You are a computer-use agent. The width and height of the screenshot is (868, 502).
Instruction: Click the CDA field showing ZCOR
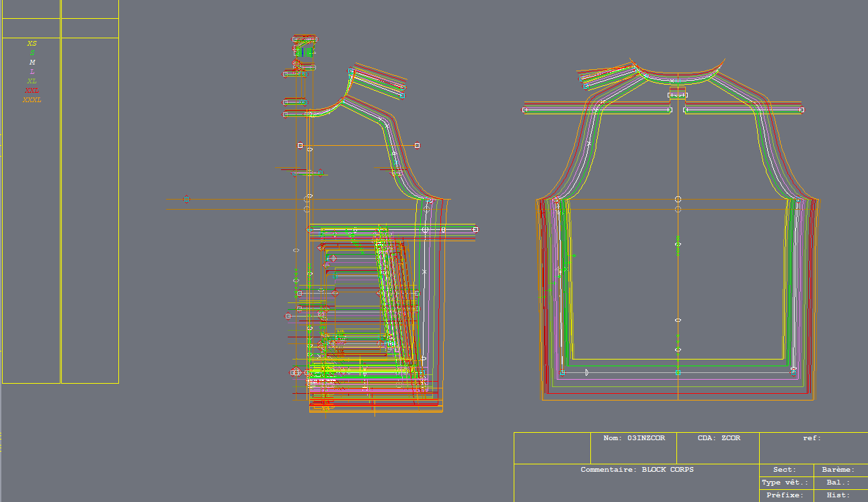[718, 438]
